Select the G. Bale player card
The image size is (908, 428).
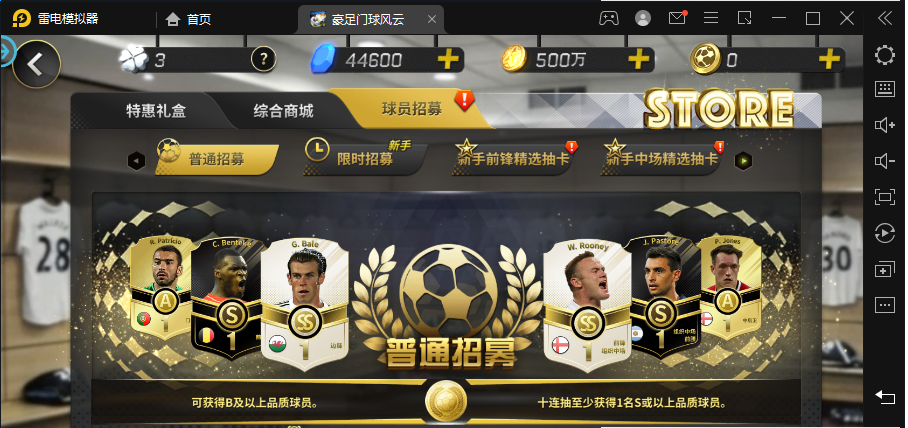306,303
